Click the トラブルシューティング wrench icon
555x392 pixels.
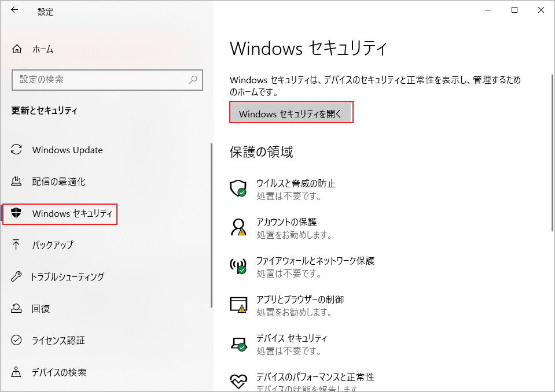coord(16,276)
